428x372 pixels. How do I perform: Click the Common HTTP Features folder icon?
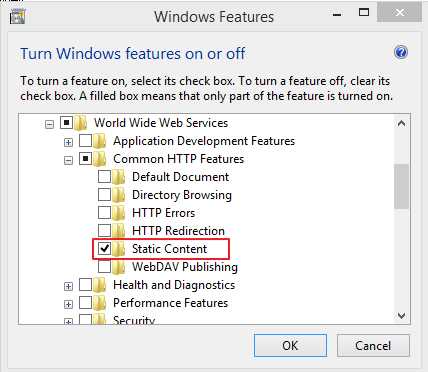(x=99, y=159)
